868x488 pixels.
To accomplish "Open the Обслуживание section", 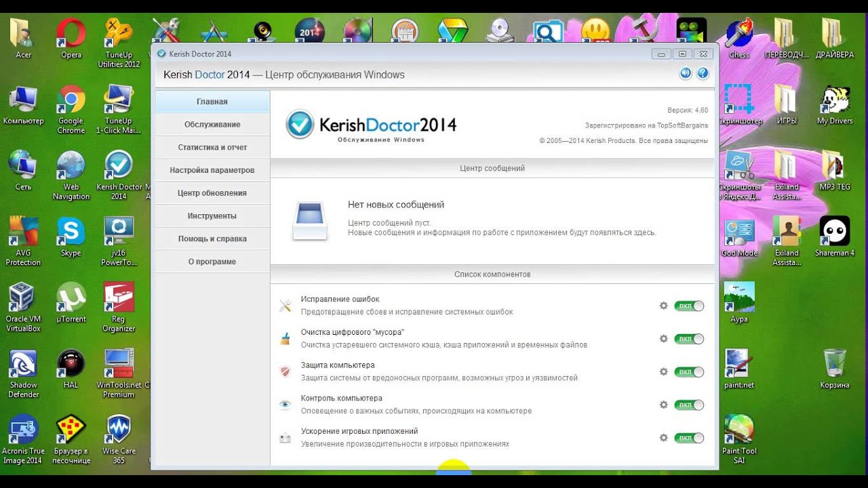I will tap(212, 125).
